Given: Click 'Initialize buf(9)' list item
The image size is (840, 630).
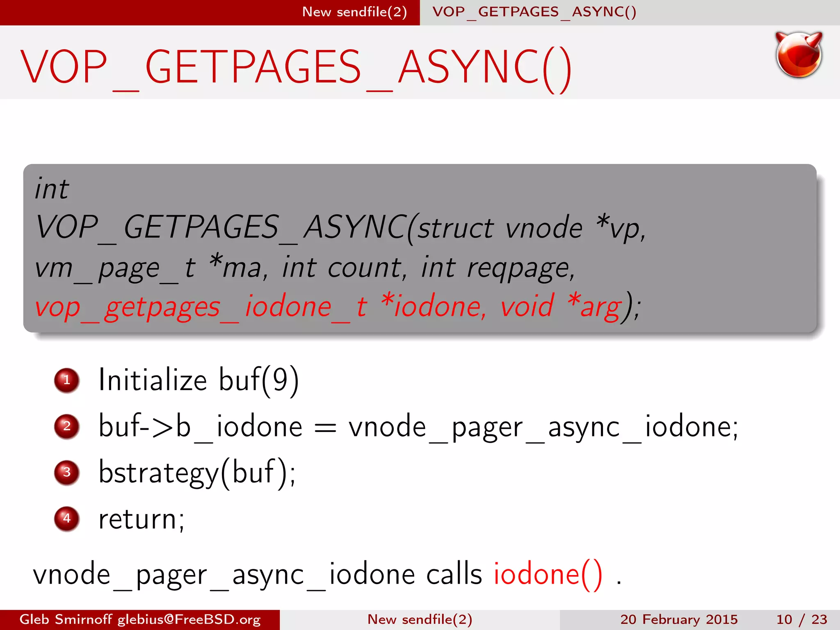Looking at the screenshot, I should tap(199, 381).
